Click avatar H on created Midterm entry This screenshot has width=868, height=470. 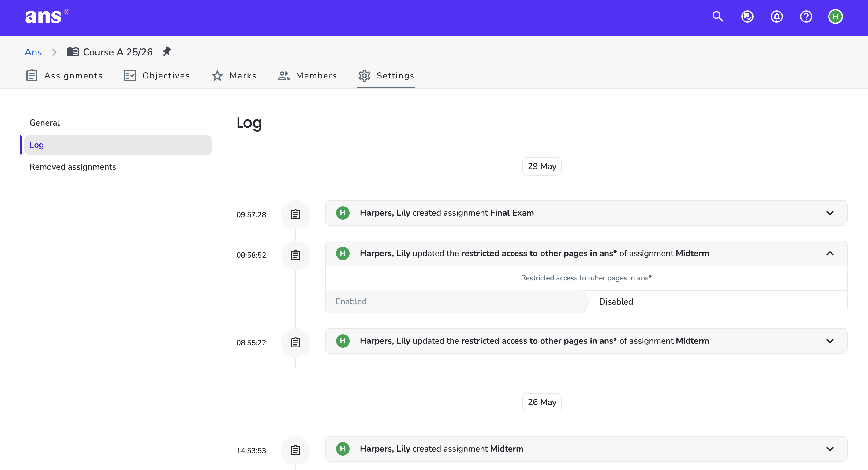click(343, 449)
